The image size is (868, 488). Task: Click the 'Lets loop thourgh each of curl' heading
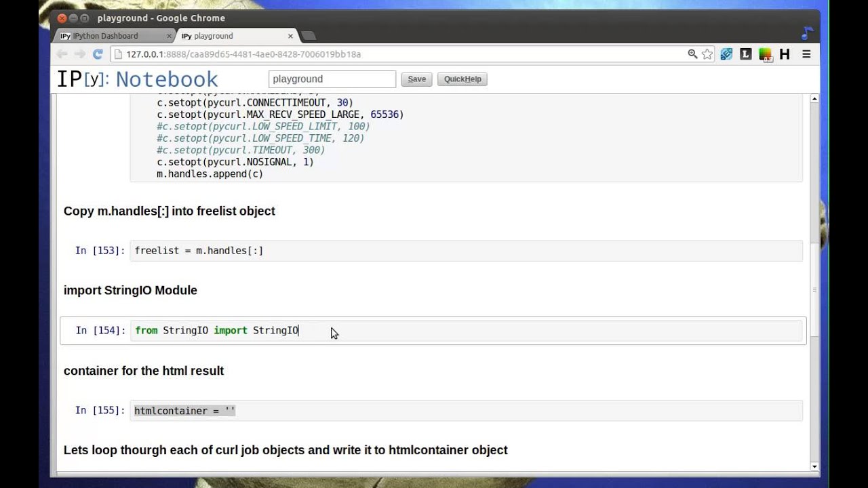pyautogui.click(x=285, y=450)
